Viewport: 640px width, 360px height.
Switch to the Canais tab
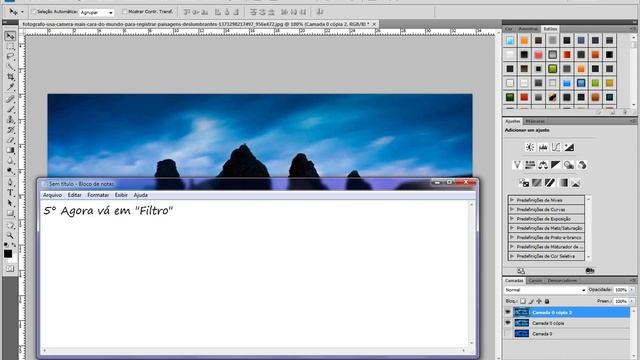pyautogui.click(x=535, y=280)
